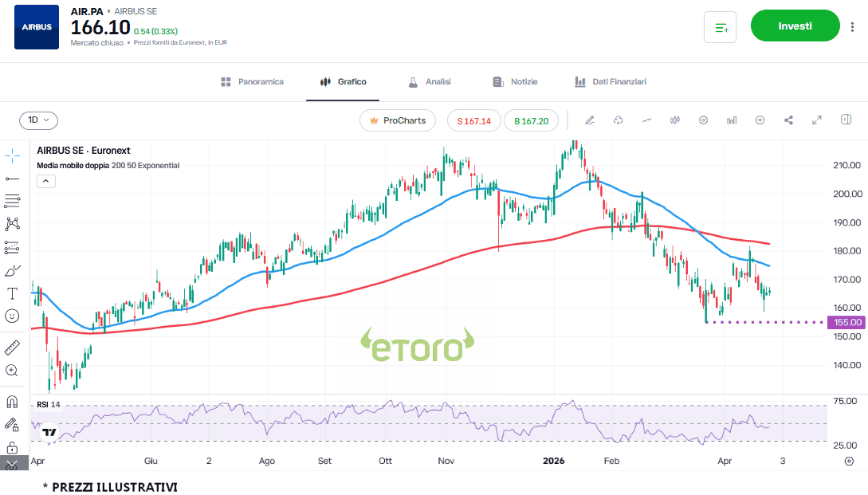Select the crosshair cursor tool
The width and height of the screenshot is (868, 495).
[x=13, y=155]
